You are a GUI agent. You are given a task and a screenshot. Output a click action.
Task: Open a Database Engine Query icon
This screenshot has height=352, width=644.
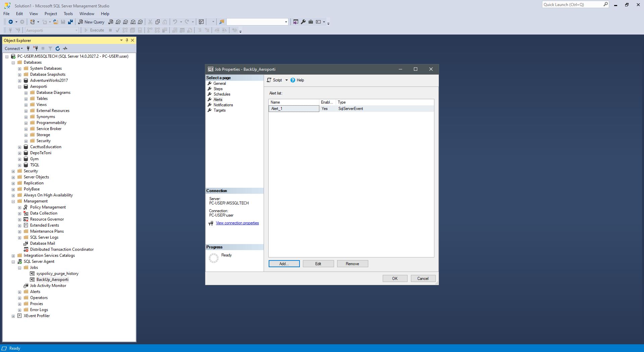pos(111,22)
